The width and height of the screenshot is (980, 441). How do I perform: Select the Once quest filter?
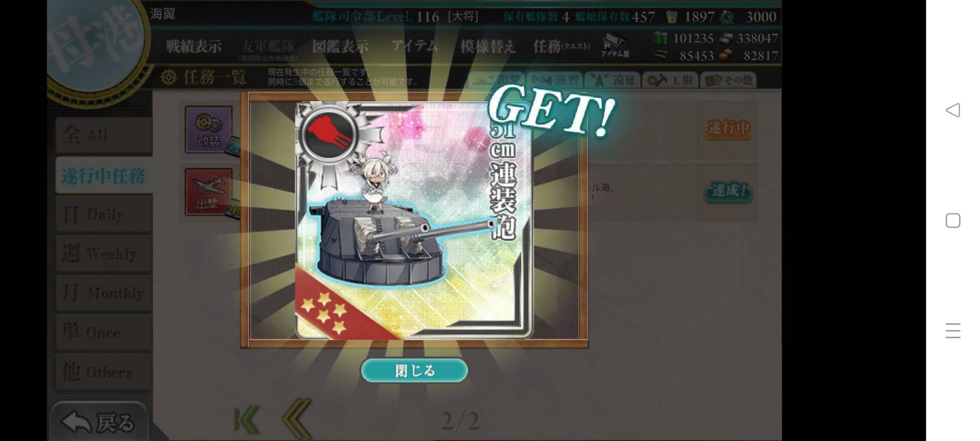click(x=104, y=332)
